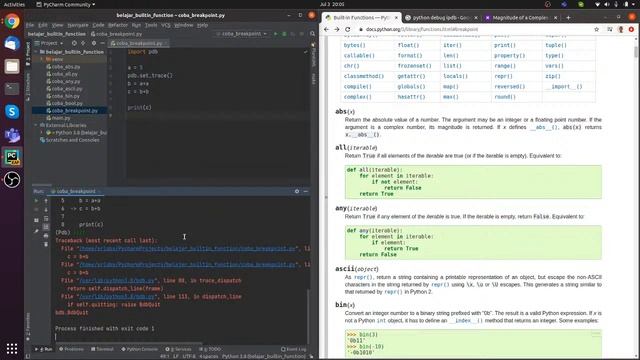Open Project panel settings gear

(x=93, y=43)
